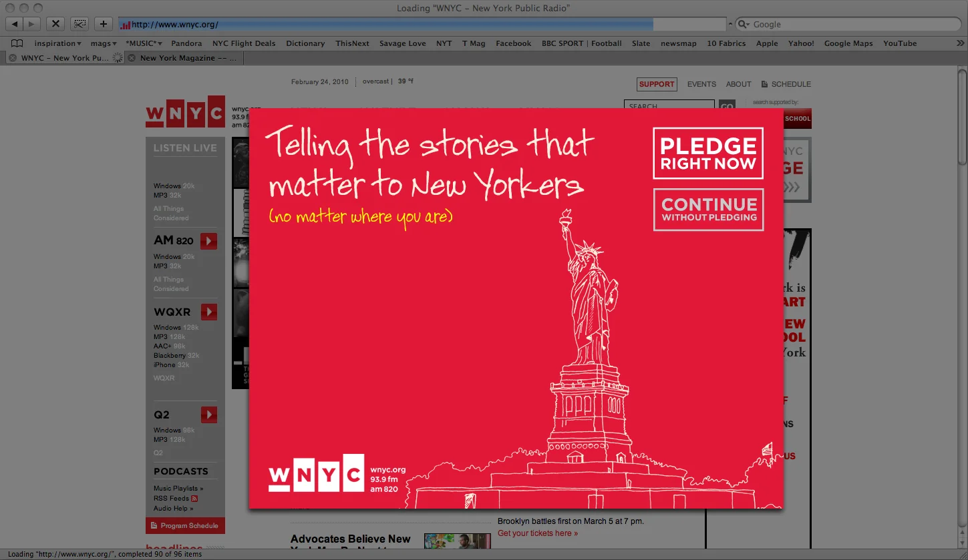Open the mags bookmarks folder

click(104, 43)
